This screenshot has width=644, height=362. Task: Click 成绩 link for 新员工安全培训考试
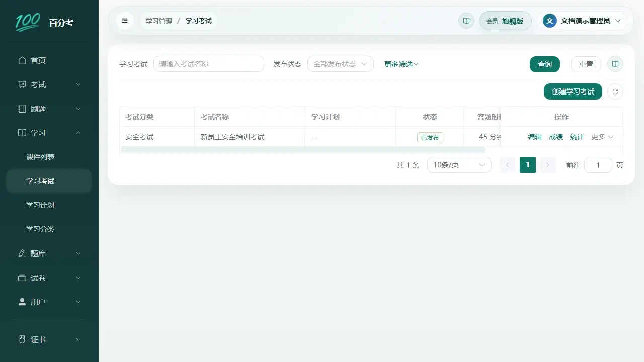(556, 137)
